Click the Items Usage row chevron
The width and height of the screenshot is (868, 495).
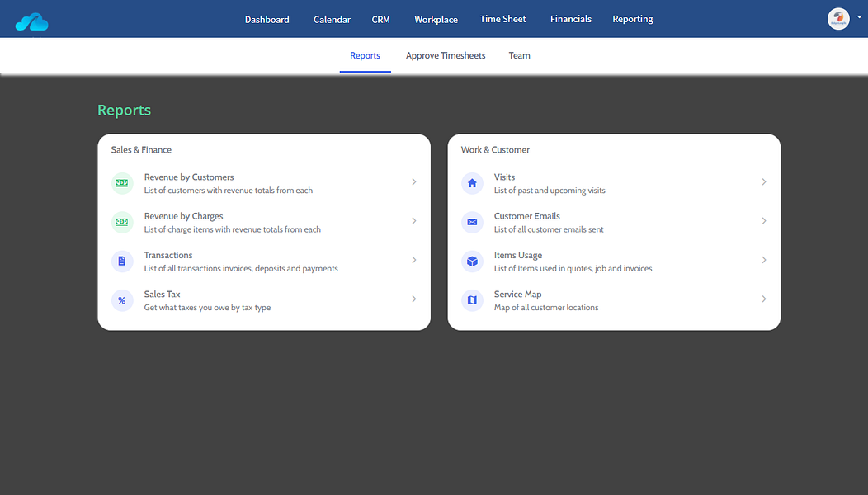coord(764,260)
